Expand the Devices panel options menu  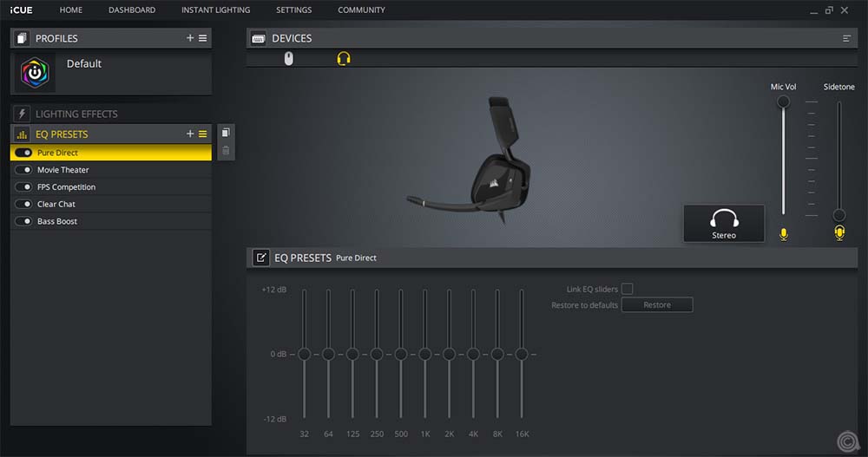click(x=846, y=38)
